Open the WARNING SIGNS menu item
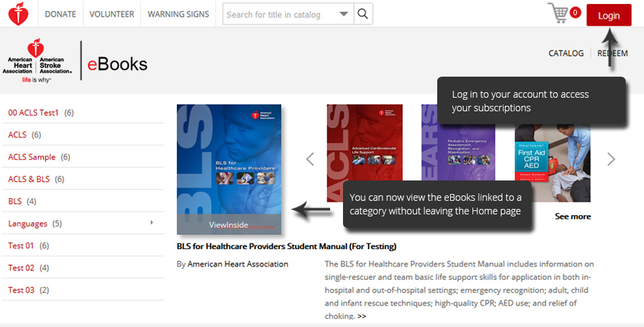The height and width of the screenshot is (327, 644). (178, 14)
